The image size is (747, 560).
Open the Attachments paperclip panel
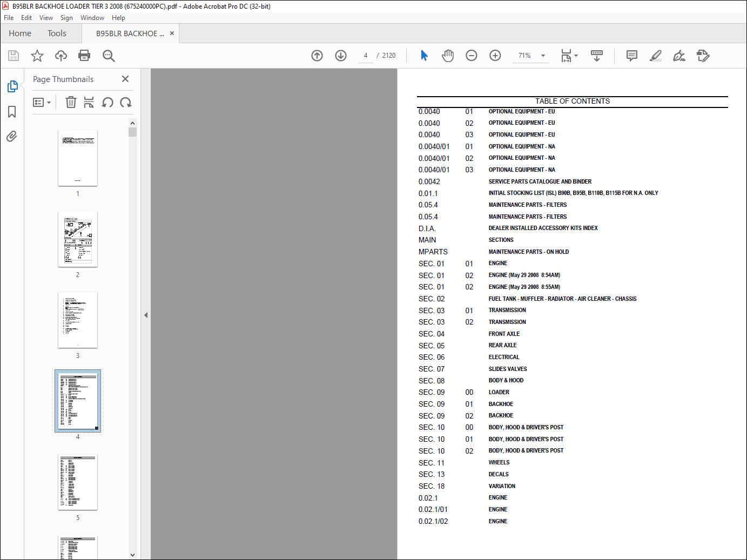pyautogui.click(x=12, y=136)
